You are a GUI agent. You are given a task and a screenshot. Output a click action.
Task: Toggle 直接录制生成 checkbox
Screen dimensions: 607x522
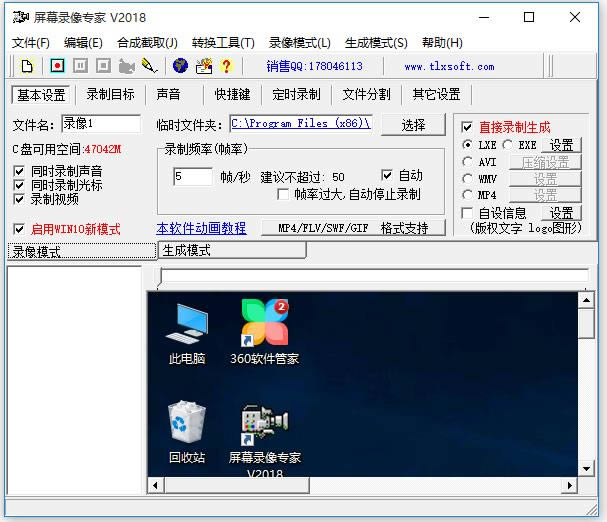click(x=467, y=127)
